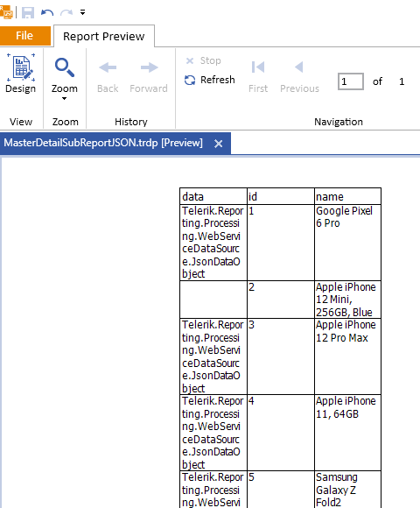Go Back in history
Screen dimensions: 420x508
[108, 77]
